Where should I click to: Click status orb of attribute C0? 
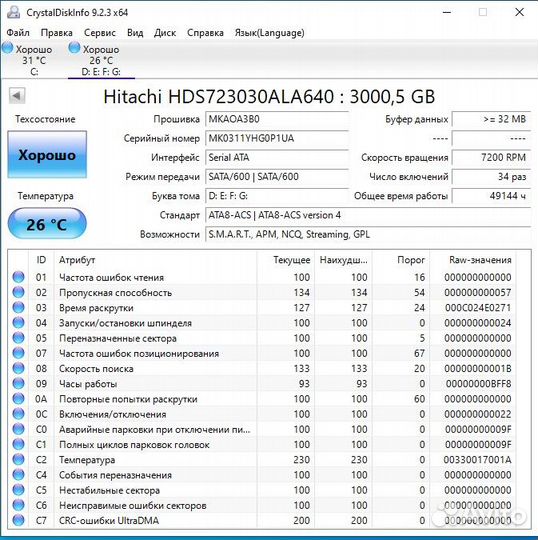18,429
